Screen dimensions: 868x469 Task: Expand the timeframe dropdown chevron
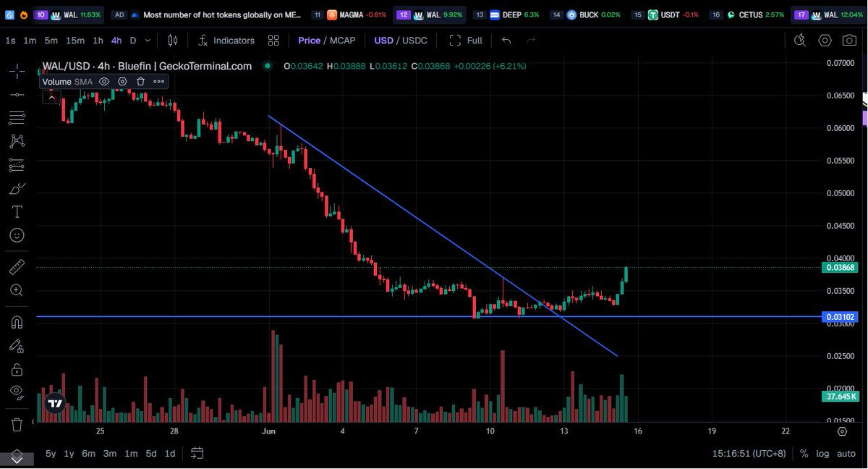click(148, 41)
